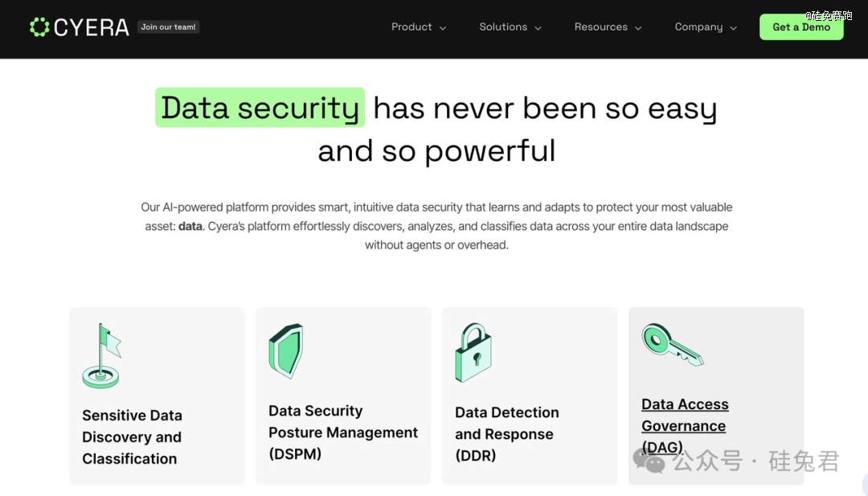This screenshot has width=868, height=496.
Task: Open the Data Access Governance (DAG) link
Action: 685,425
